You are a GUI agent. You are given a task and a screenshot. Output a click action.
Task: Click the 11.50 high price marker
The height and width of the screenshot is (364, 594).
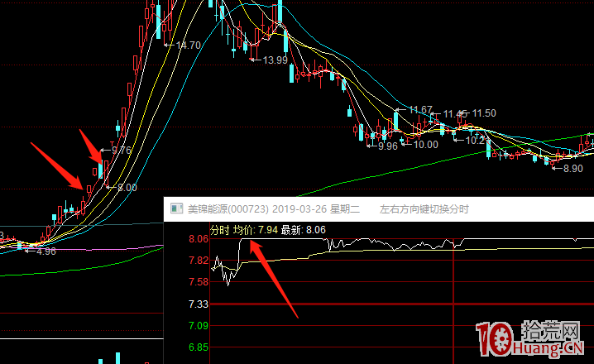(484, 113)
